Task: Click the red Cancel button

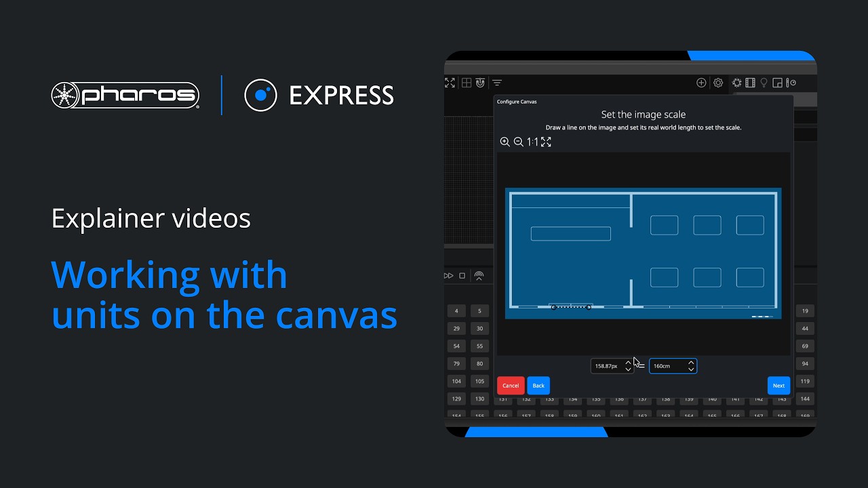Action: click(511, 386)
